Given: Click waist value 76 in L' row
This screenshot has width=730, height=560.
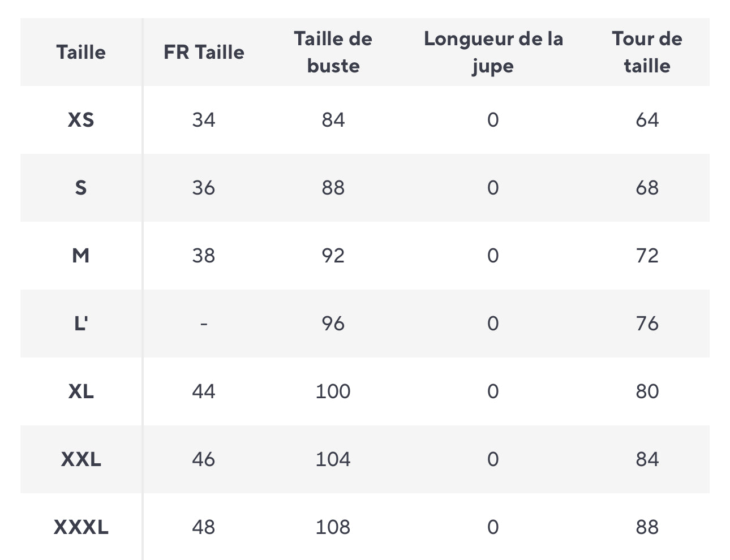Looking at the screenshot, I should coord(647,324).
